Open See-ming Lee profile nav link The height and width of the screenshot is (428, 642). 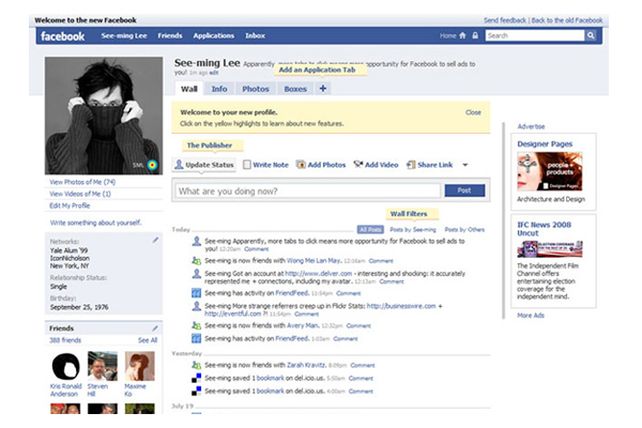click(x=124, y=36)
